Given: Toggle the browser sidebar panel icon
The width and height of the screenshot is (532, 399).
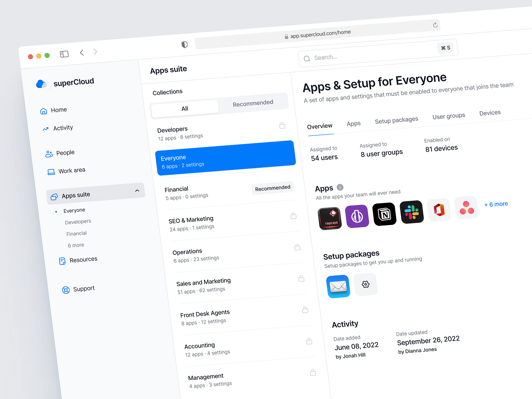Looking at the screenshot, I should (x=64, y=54).
